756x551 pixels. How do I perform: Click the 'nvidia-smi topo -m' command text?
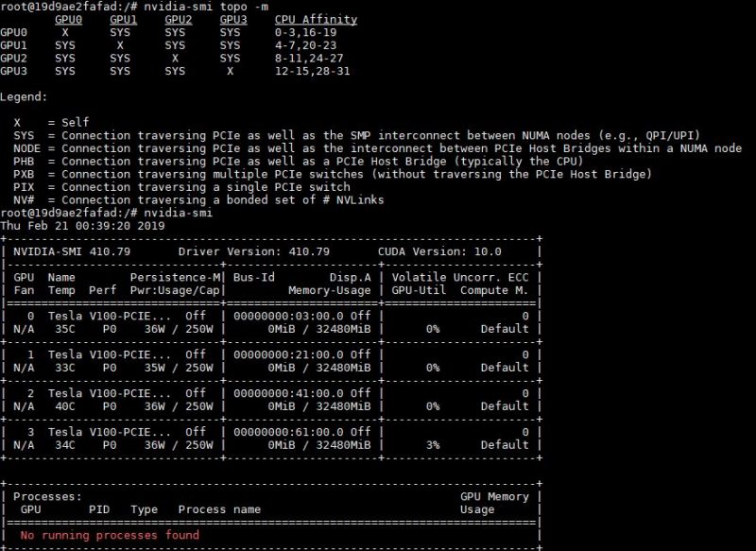click(206, 7)
